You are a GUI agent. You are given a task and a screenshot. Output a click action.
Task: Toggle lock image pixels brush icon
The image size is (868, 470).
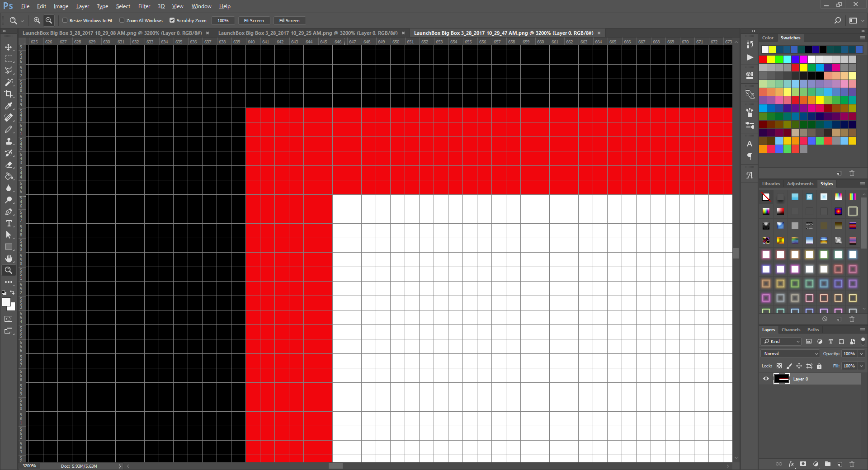click(789, 366)
